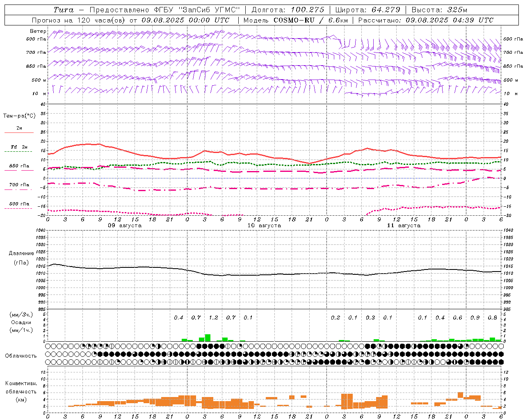
Task: Select the model label COSMO-RU / 6.6км
Action: coord(310,20)
